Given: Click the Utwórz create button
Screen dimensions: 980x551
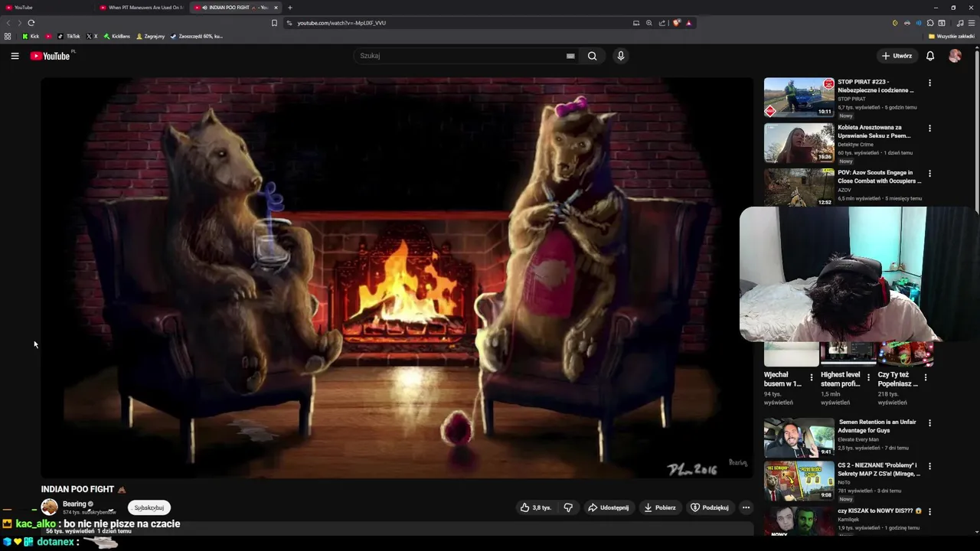Looking at the screenshot, I should point(897,56).
